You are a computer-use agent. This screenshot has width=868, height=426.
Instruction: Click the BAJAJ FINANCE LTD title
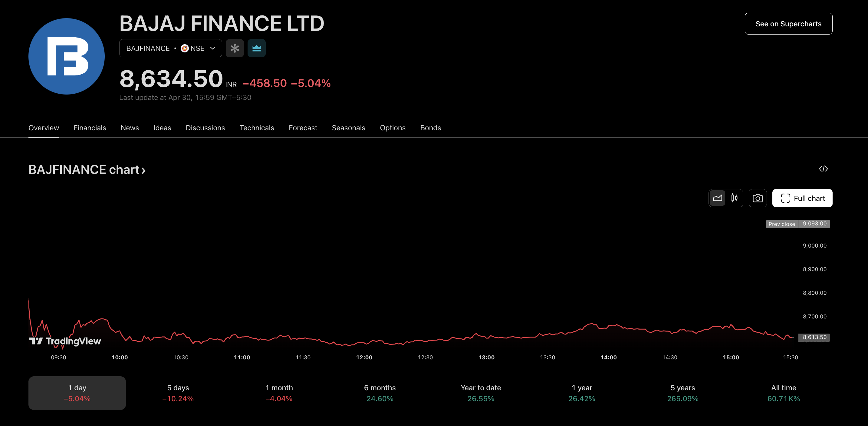tap(222, 24)
